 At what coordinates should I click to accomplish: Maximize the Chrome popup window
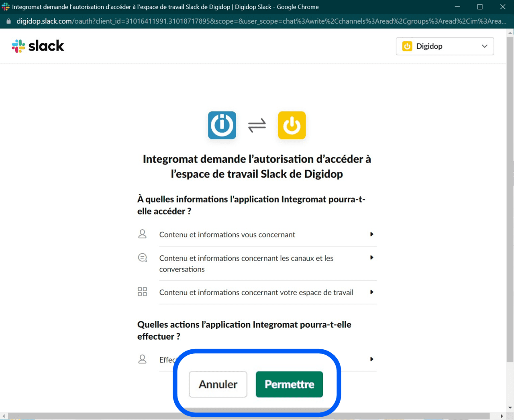click(x=480, y=7)
